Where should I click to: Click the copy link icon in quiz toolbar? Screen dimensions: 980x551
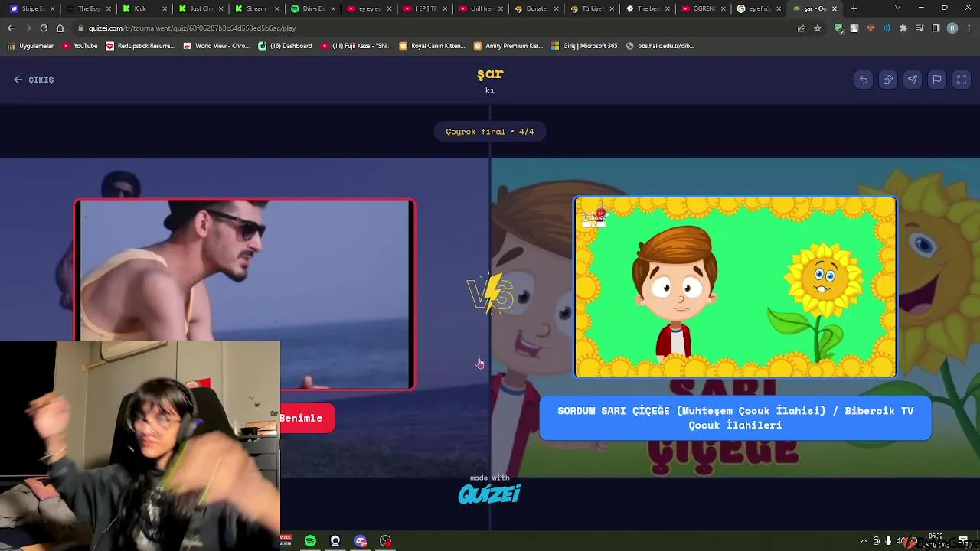click(887, 80)
